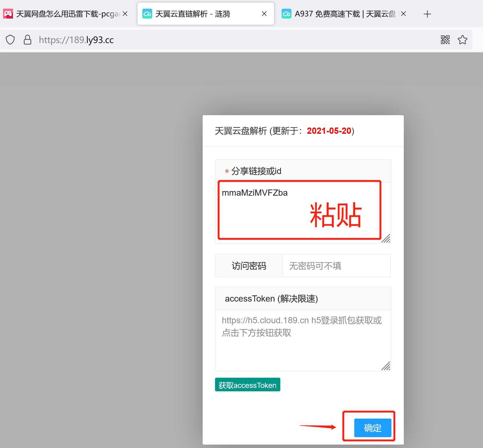Image resolution: width=483 pixels, height=448 pixels.
Task: Click the pink gamepad favicon on first tab
Action: [8, 14]
